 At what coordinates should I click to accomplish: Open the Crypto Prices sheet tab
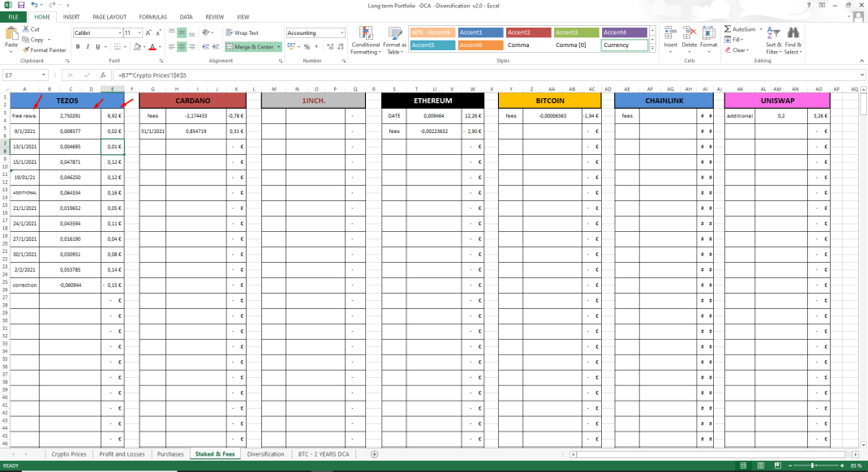coord(69,454)
